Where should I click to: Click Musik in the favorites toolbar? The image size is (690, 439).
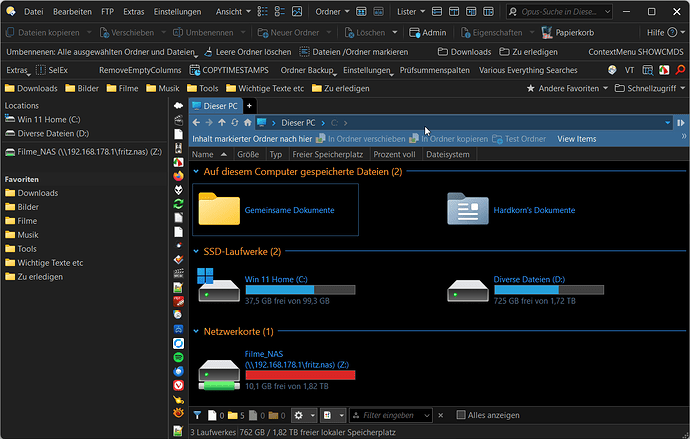pos(163,88)
